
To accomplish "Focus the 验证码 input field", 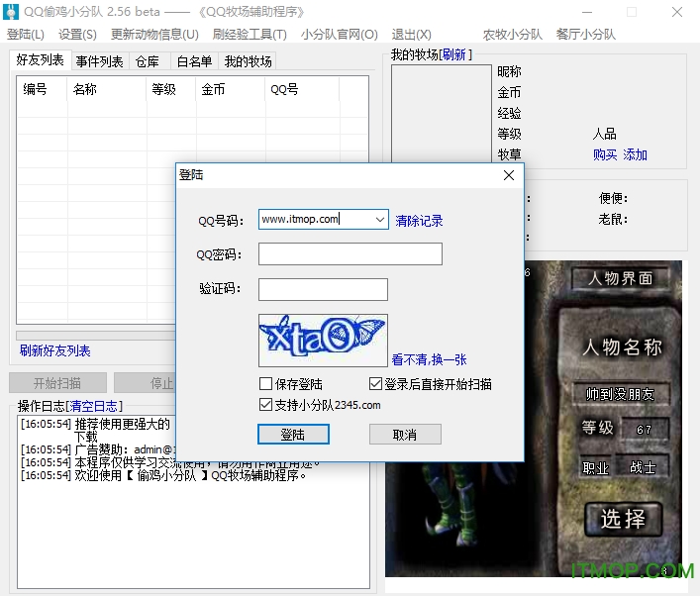I will click(x=323, y=290).
